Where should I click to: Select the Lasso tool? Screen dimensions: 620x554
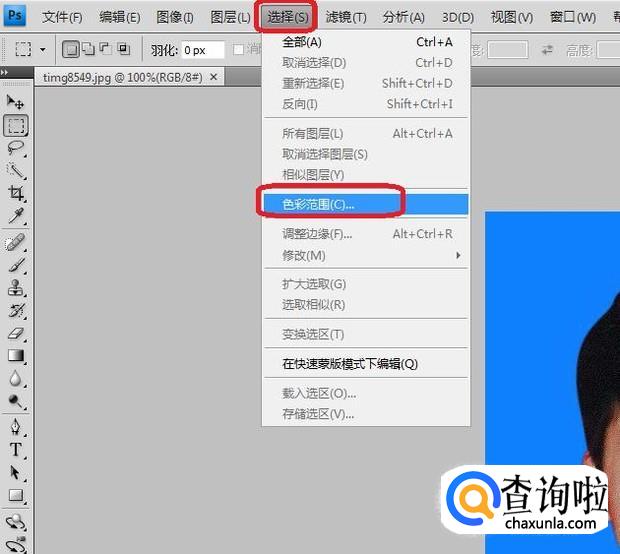[x=16, y=147]
